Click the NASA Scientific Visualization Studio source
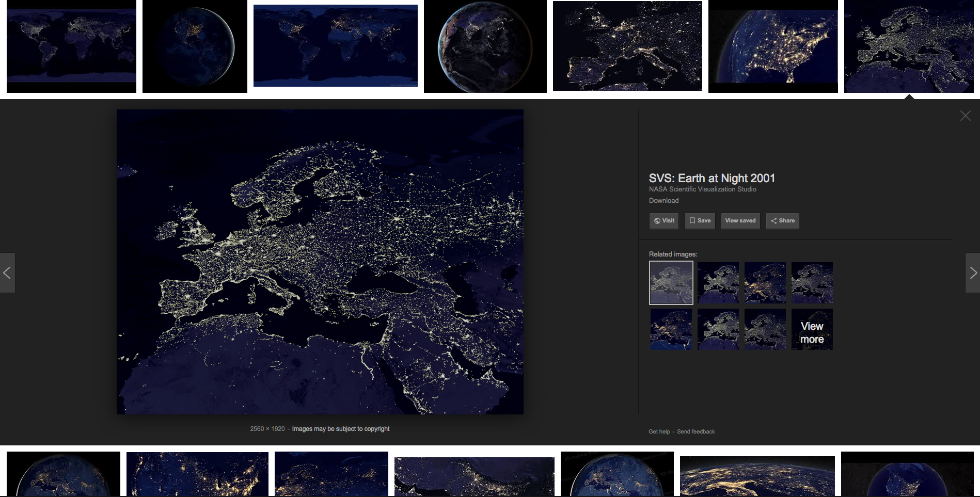The width and height of the screenshot is (980, 497). pyautogui.click(x=703, y=189)
